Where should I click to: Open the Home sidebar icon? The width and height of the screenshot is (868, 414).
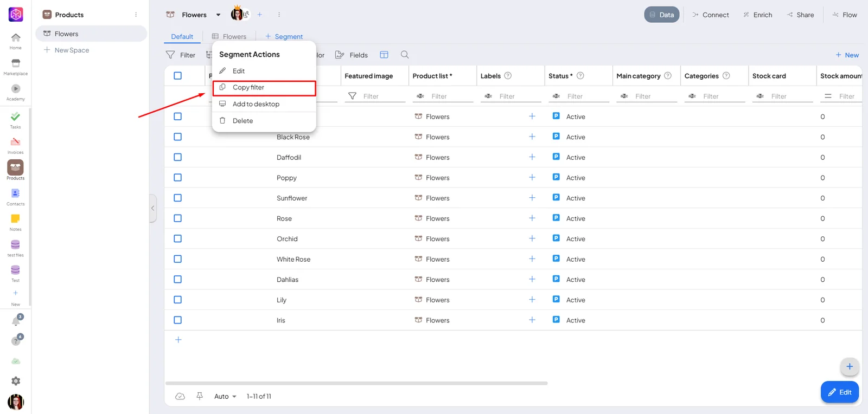[x=16, y=37]
